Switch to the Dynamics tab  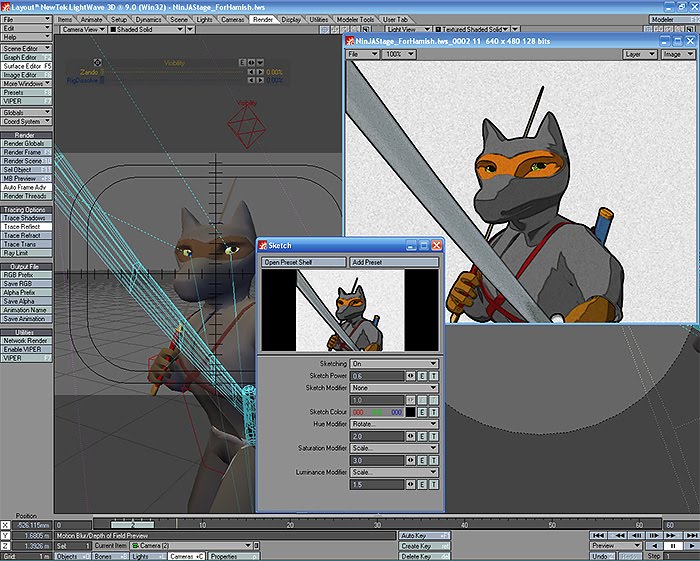pos(148,20)
